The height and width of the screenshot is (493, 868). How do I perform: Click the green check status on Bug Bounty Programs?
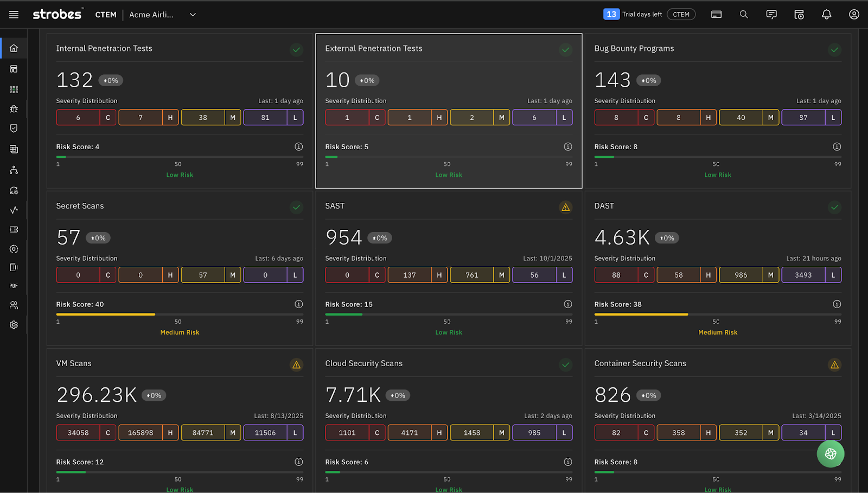834,49
